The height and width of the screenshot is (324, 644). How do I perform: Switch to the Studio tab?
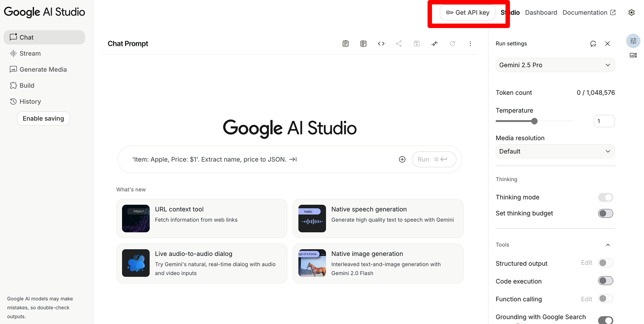pos(510,12)
